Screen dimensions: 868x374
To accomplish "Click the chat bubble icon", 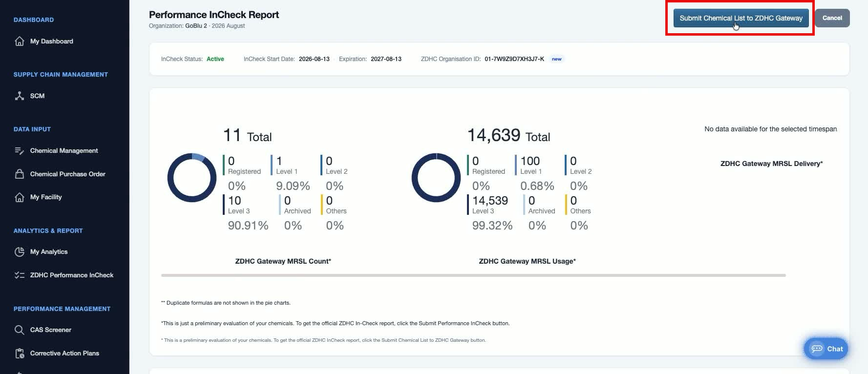I will (817, 349).
